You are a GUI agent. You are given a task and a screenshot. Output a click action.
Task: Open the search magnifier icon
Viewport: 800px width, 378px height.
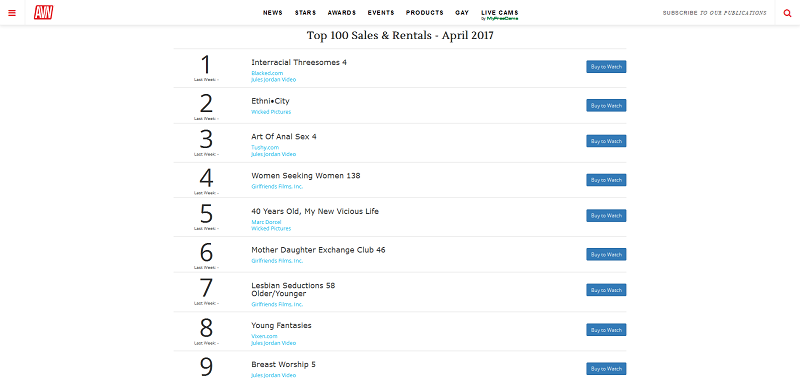(x=787, y=13)
